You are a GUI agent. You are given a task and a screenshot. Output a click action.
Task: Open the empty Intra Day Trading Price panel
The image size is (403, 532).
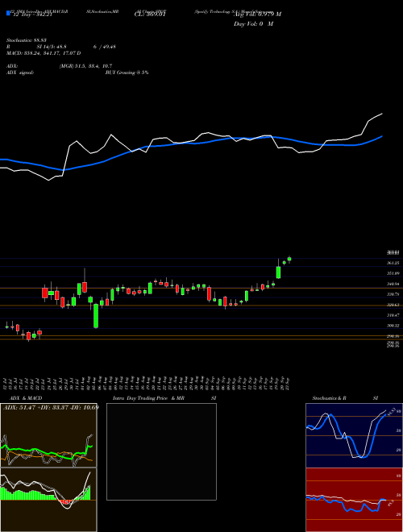[x=161, y=451]
